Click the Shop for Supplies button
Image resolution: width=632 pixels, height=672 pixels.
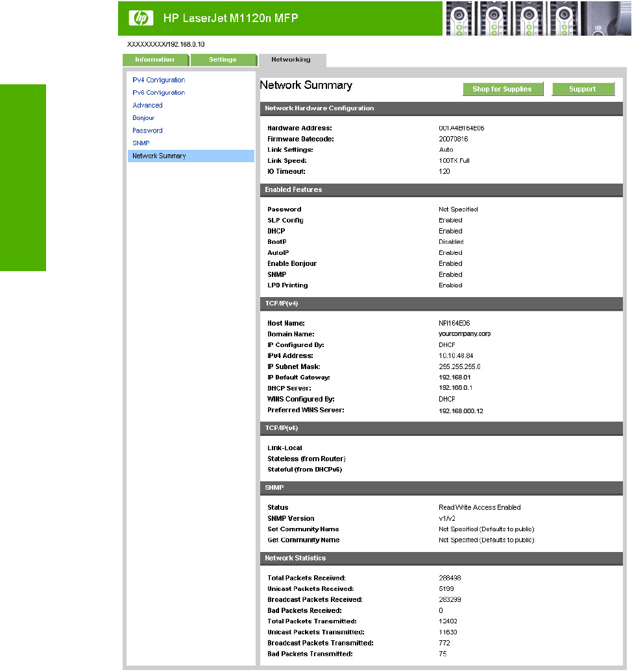pos(502,89)
